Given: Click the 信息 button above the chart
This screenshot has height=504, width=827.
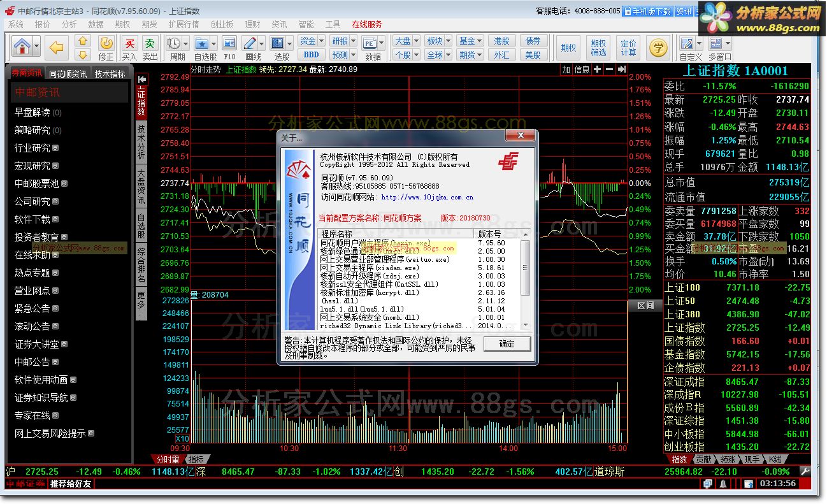Looking at the screenshot, I should 582,69.
